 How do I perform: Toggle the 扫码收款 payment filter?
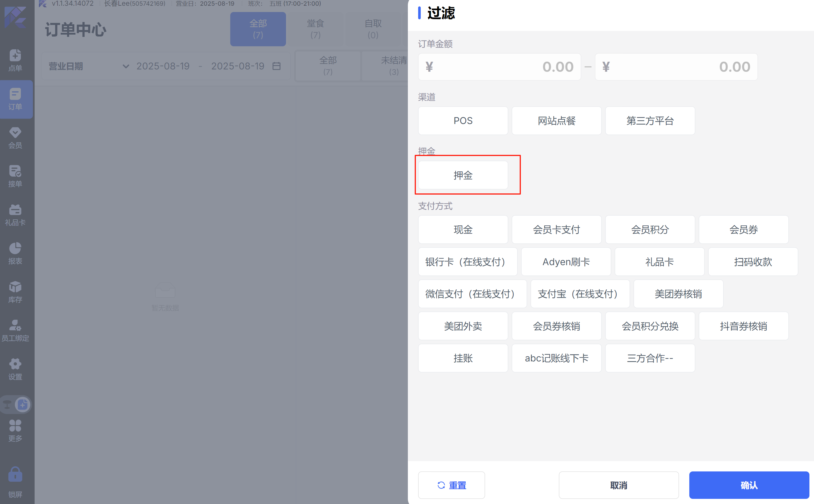click(753, 262)
